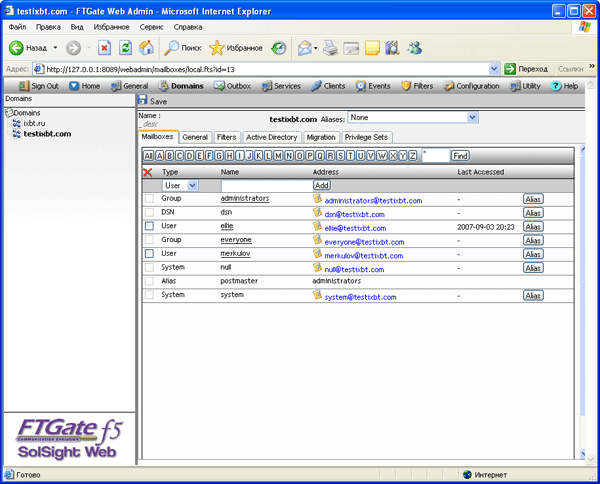The image size is (600, 484).
Task: Click the Print icon in browser toolbar
Action: pyautogui.click(x=330, y=48)
